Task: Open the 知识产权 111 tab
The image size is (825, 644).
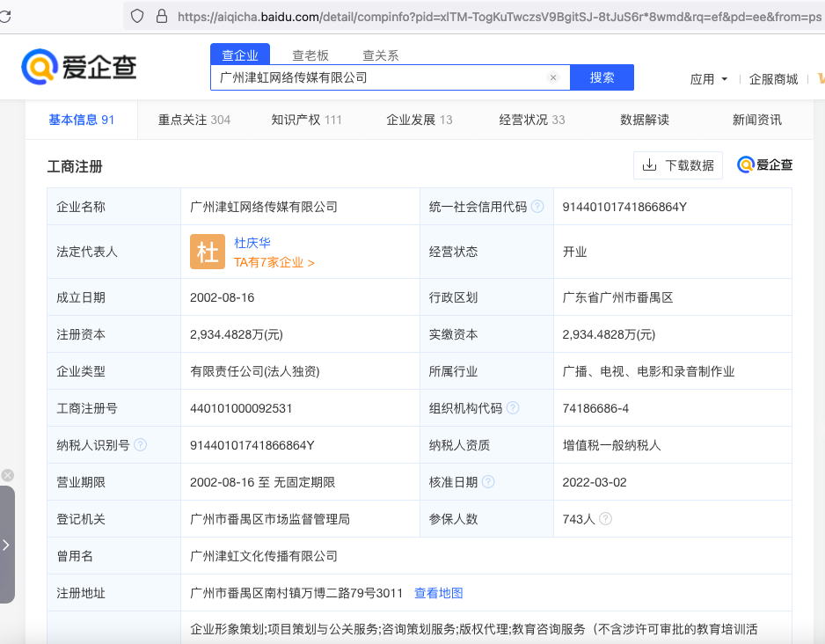Action: coord(306,120)
